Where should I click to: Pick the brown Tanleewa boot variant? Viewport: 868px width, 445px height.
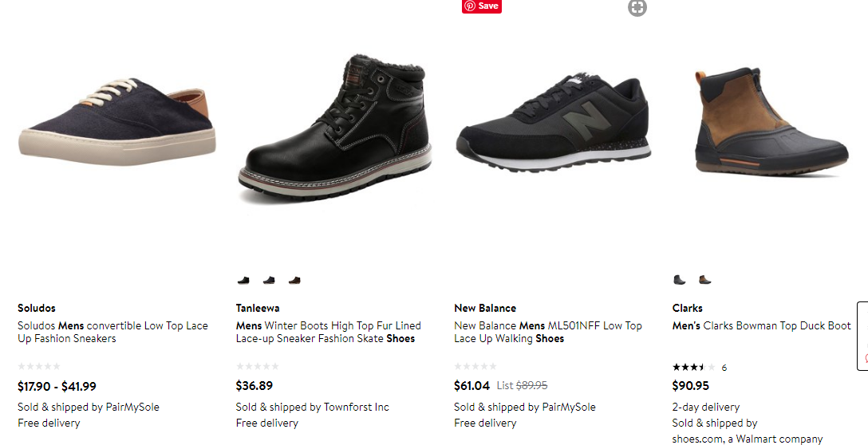click(294, 281)
